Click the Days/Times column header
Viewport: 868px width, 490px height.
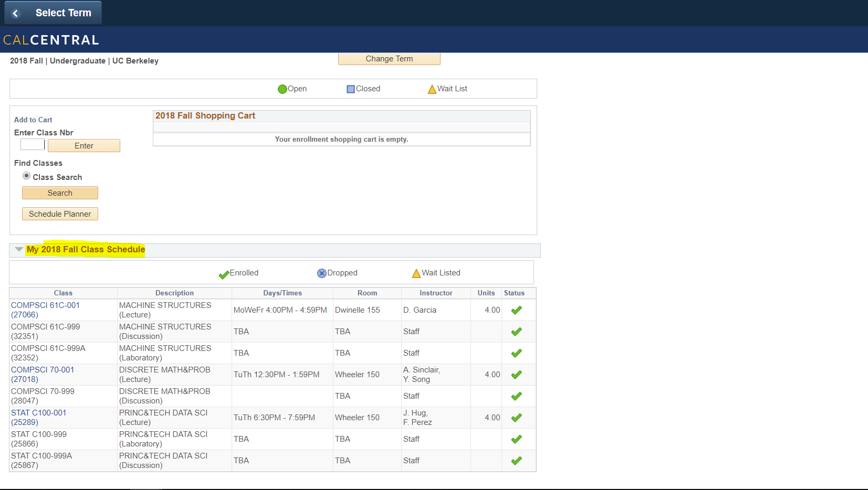tap(283, 293)
